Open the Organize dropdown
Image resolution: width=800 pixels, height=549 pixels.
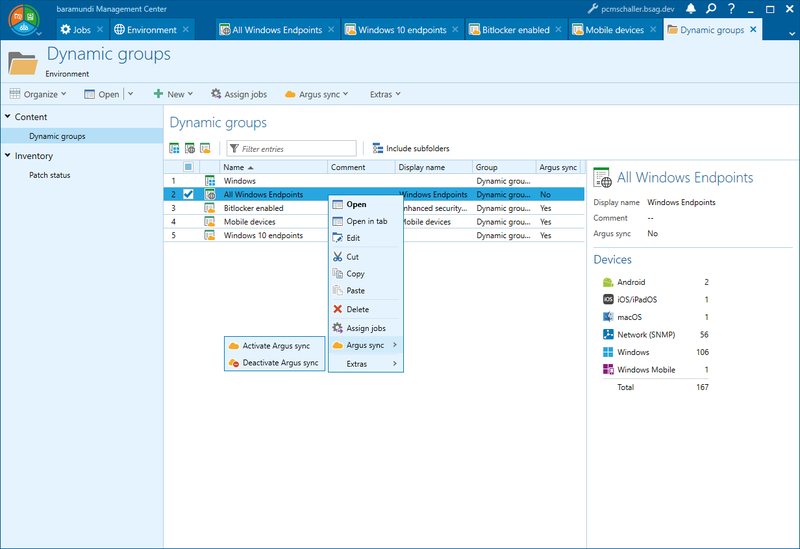tap(38, 94)
